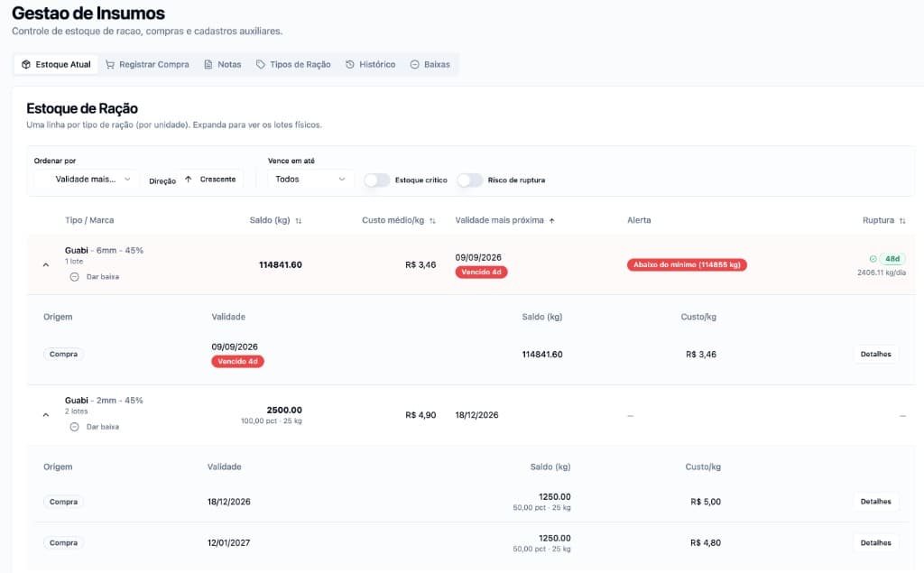Click the Compra tag for 12/01/2027 lot
Image resolution: width=924 pixels, height=573 pixels.
coord(64,543)
